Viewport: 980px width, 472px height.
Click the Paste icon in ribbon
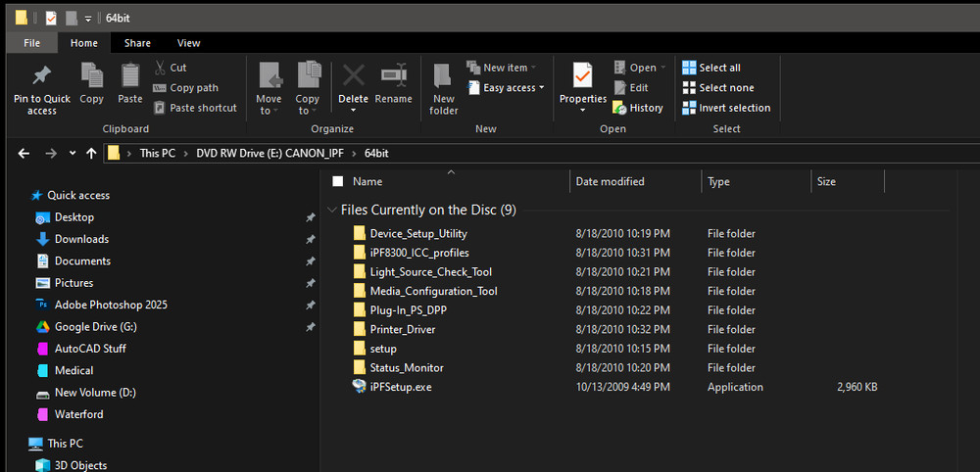pos(130,76)
